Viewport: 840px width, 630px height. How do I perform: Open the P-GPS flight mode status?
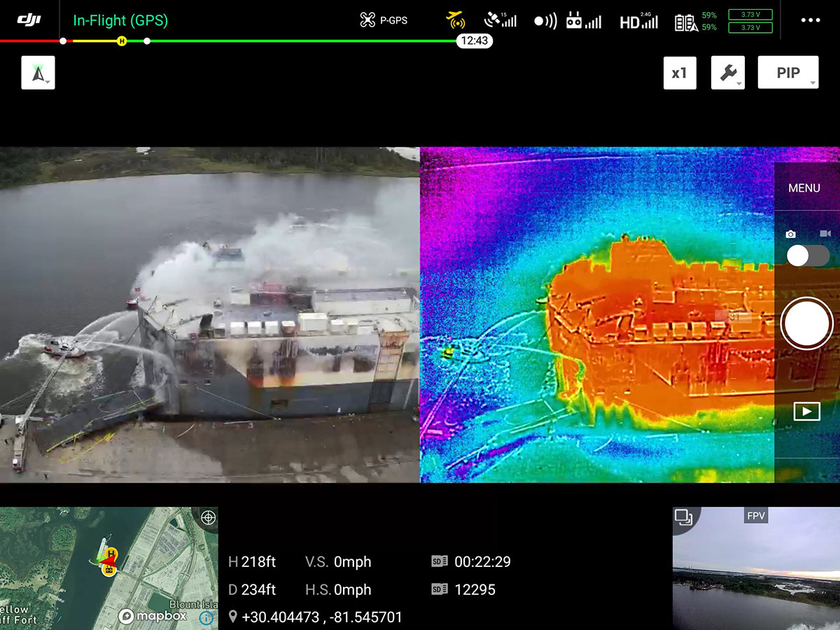pos(384,20)
